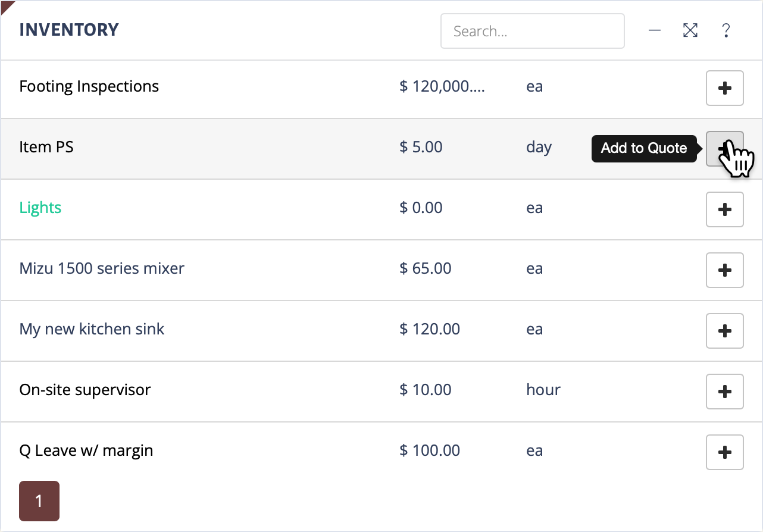Select the Footing Inspections name

[89, 87]
